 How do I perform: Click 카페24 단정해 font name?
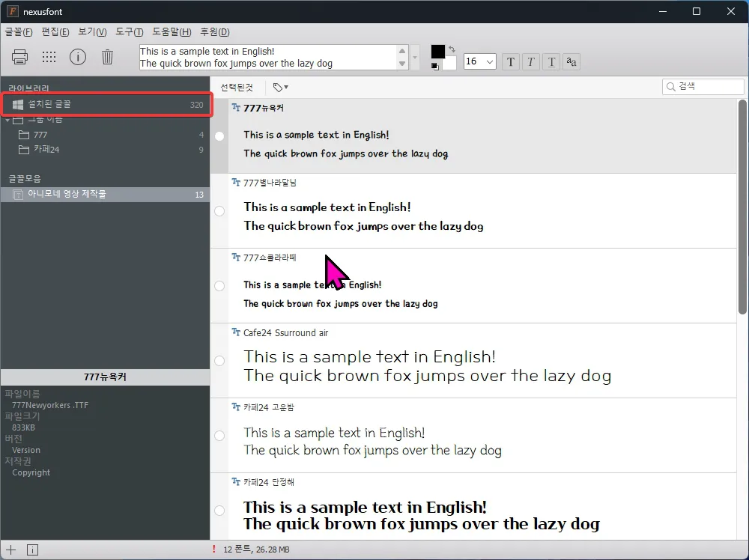268,482
